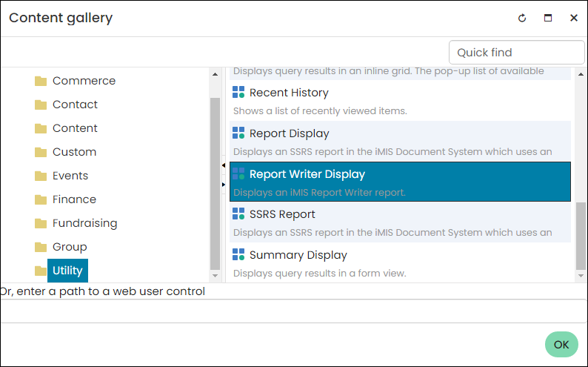The height and width of the screenshot is (367, 588).
Task: Click the Quick find search field
Action: click(x=517, y=52)
